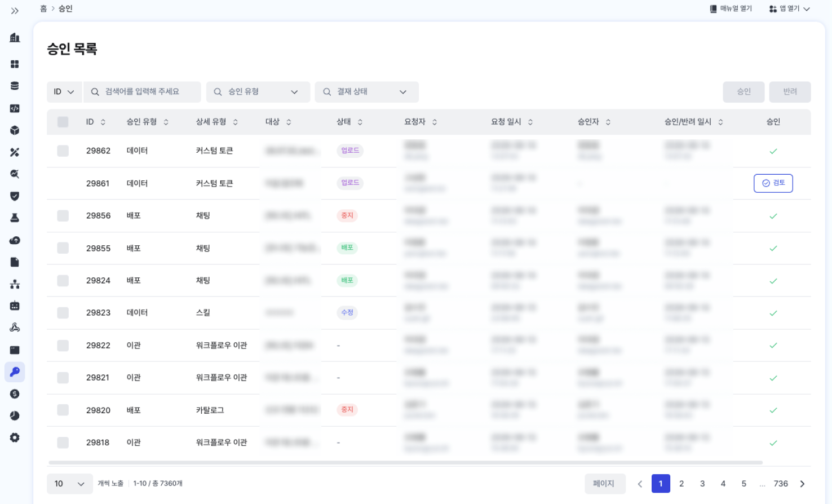Open the shield check icon in sidebar

click(15, 196)
